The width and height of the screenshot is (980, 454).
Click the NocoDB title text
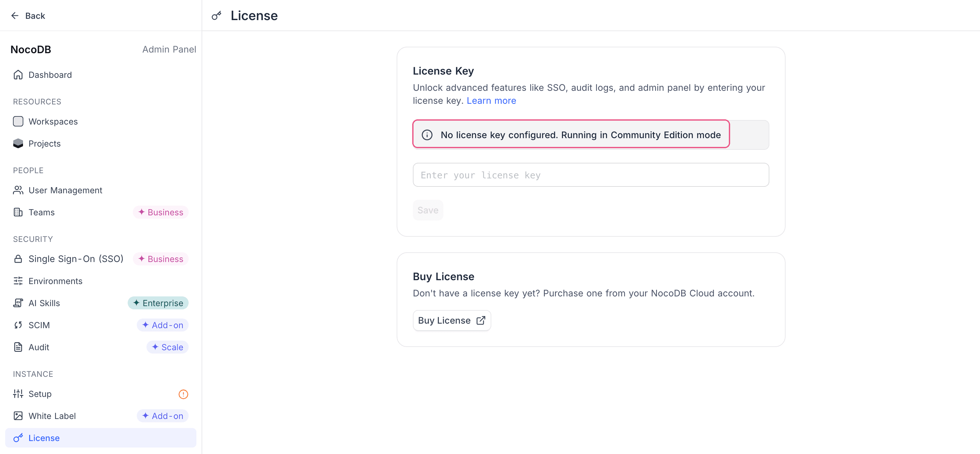click(31, 50)
